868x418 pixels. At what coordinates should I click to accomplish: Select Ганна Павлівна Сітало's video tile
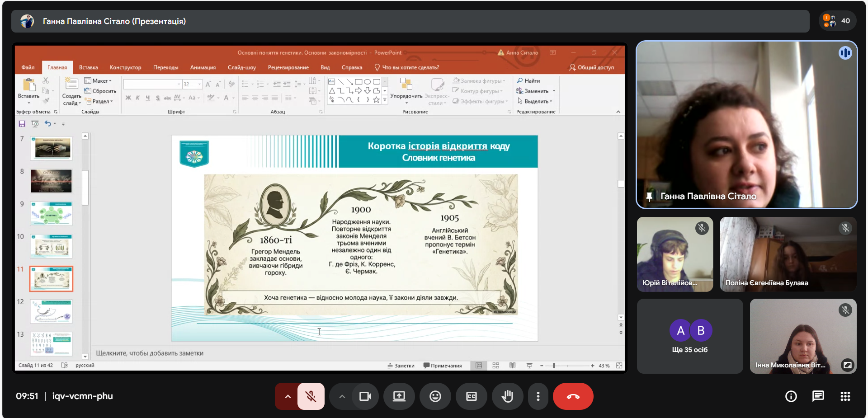pyautogui.click(x=746, y=124)
